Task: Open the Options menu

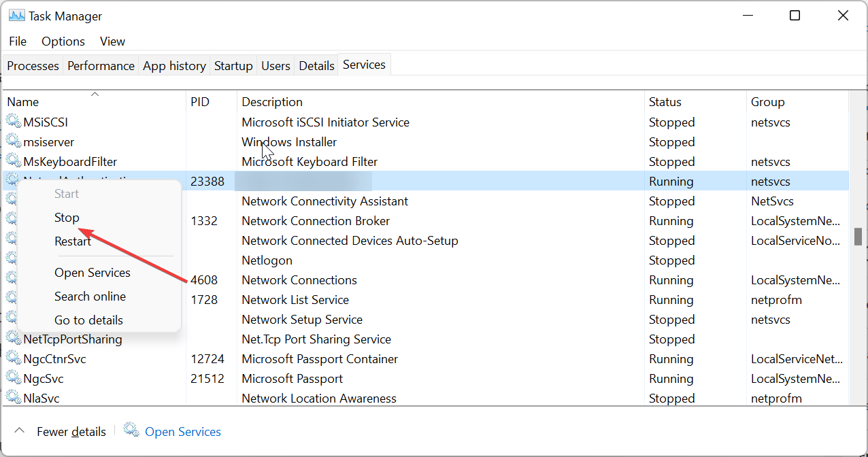Action: click(x=63, y=41)
